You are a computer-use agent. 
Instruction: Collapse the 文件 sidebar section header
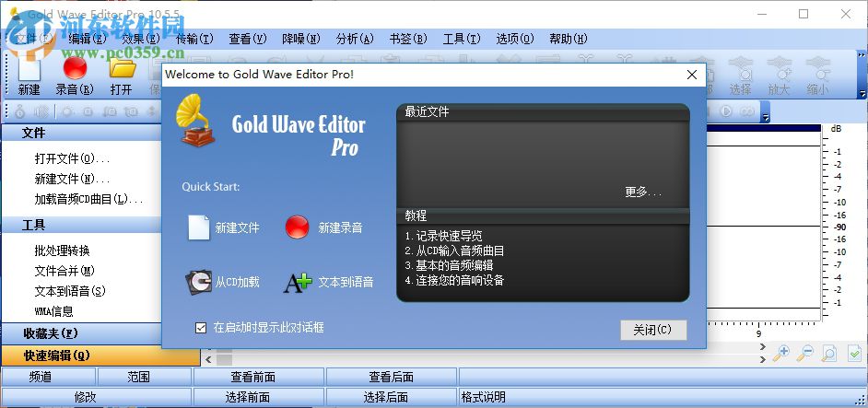coord(82,134)
